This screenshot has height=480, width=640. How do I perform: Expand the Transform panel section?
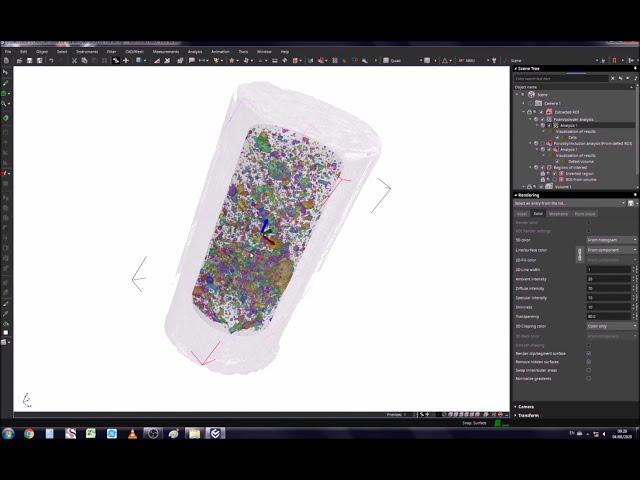pyautogui.click(x=528, y=415)
